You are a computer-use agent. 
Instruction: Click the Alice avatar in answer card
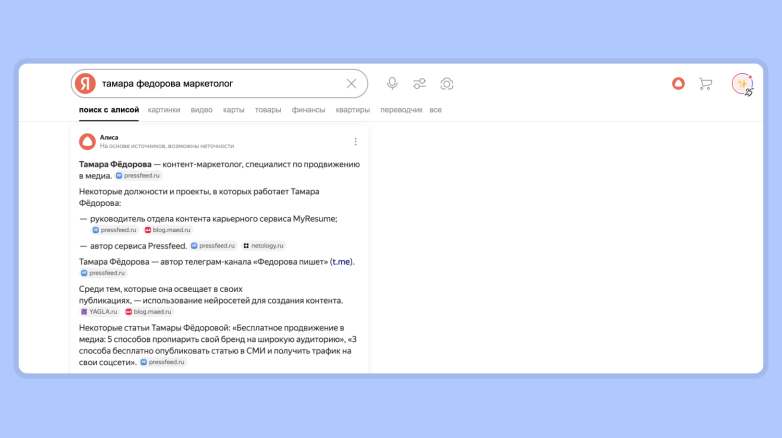(x=87, y=142)
